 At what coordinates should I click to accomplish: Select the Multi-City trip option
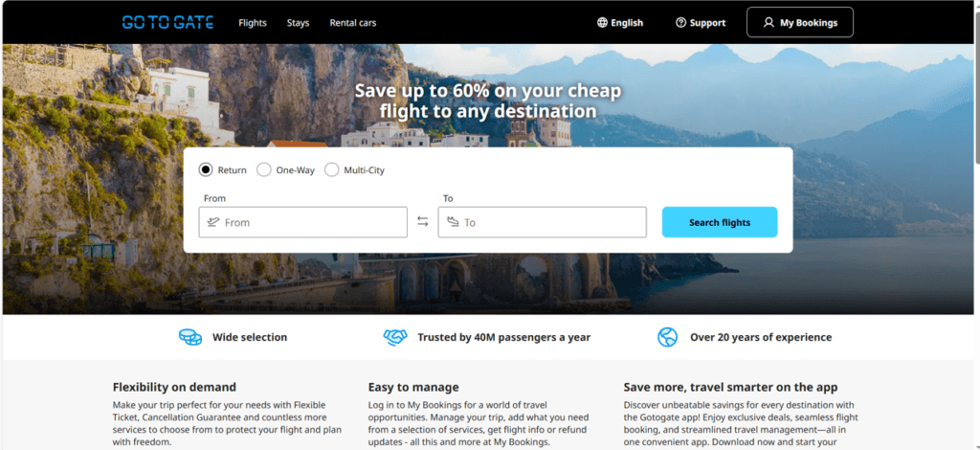pyautogui.click(x=354, y=170)
